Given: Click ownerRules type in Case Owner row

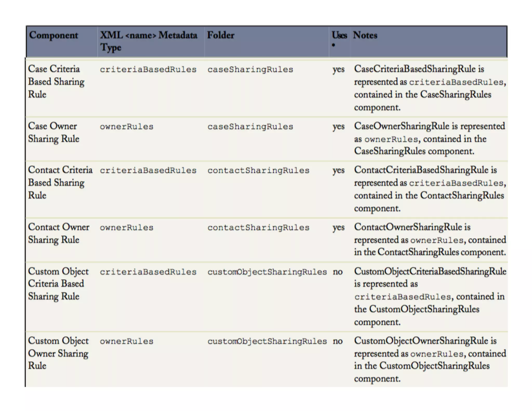Looking at the screenshot, I should pos(127,127).
